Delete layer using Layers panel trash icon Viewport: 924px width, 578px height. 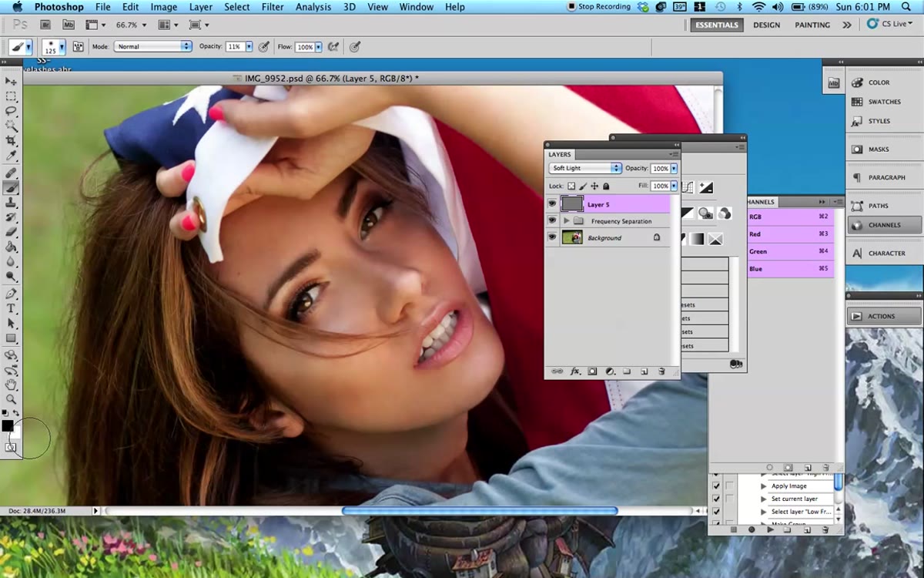pyautogui.click(x=661, y=371)
